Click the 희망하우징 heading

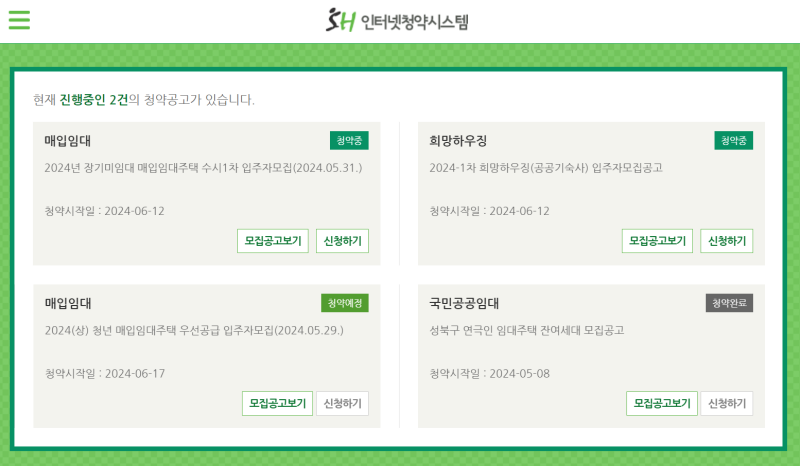pos(458,141)
